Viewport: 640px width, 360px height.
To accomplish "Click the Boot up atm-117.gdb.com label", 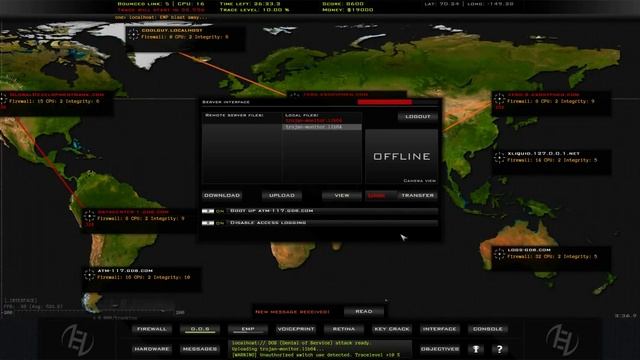I will (x=271, y=211).
